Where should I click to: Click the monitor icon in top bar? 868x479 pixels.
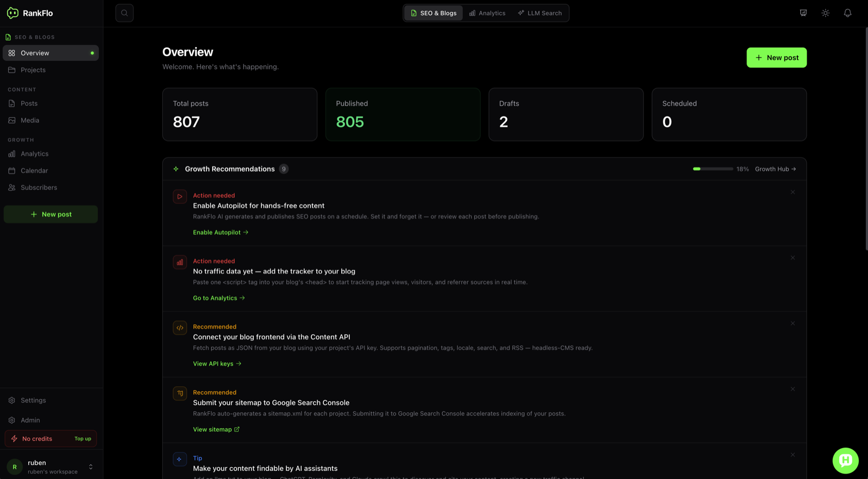tap(803, 13)
